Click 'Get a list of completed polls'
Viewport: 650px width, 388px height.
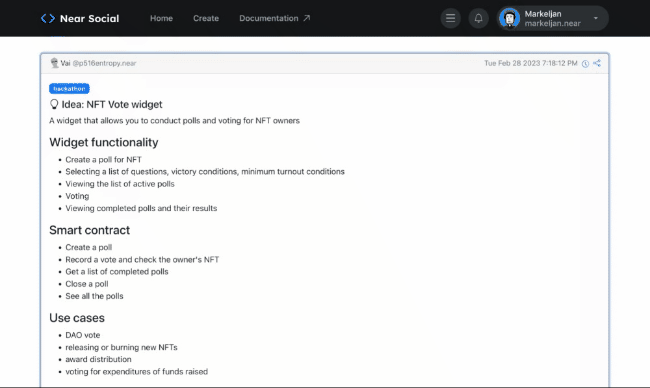[116, 272]
